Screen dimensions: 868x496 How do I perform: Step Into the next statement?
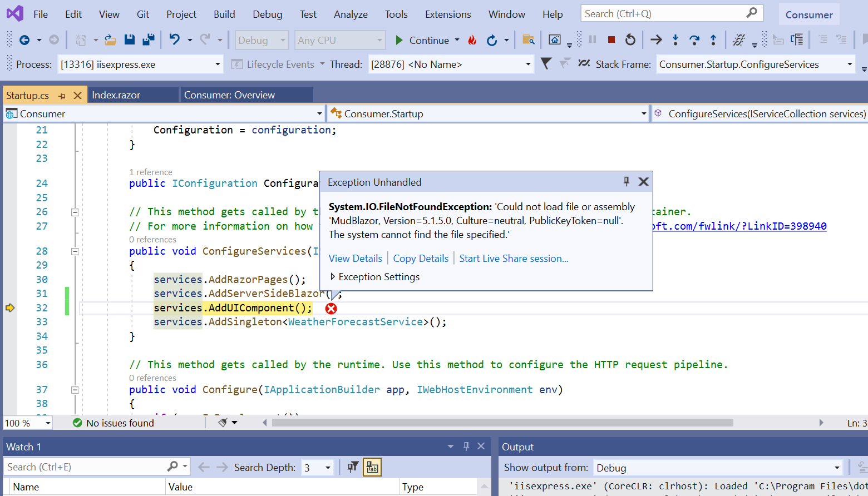pyautogui.click(x=675, y=40)
